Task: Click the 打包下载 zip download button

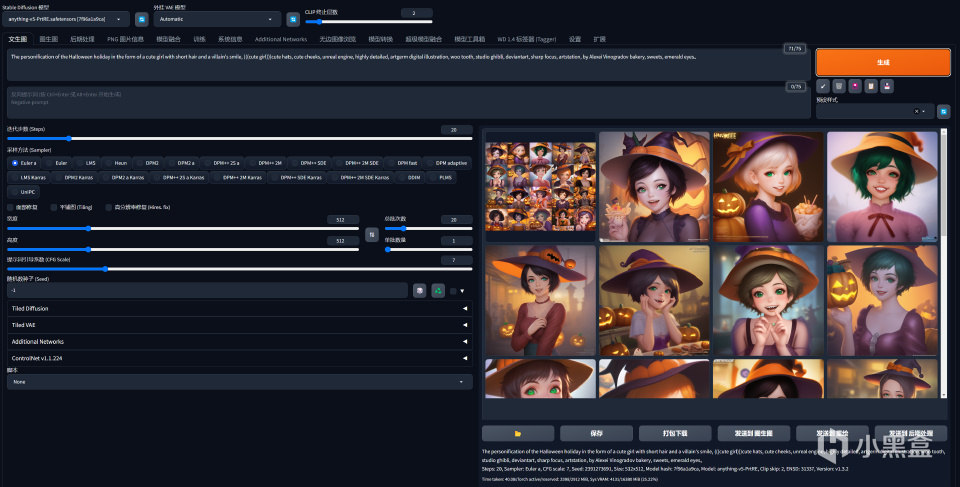Action: click(675, 433)
